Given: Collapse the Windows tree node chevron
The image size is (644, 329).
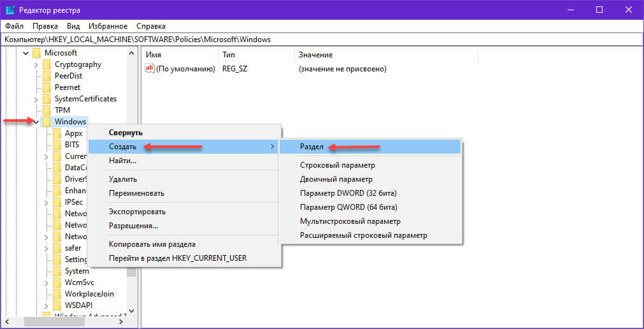Looking at the screenshot, I should 36,122.
